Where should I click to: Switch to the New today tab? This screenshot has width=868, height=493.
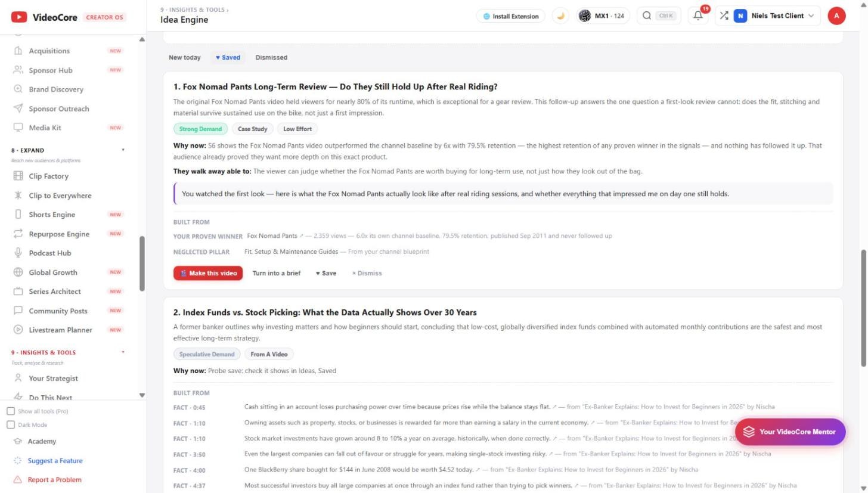(x=185, y=58)
